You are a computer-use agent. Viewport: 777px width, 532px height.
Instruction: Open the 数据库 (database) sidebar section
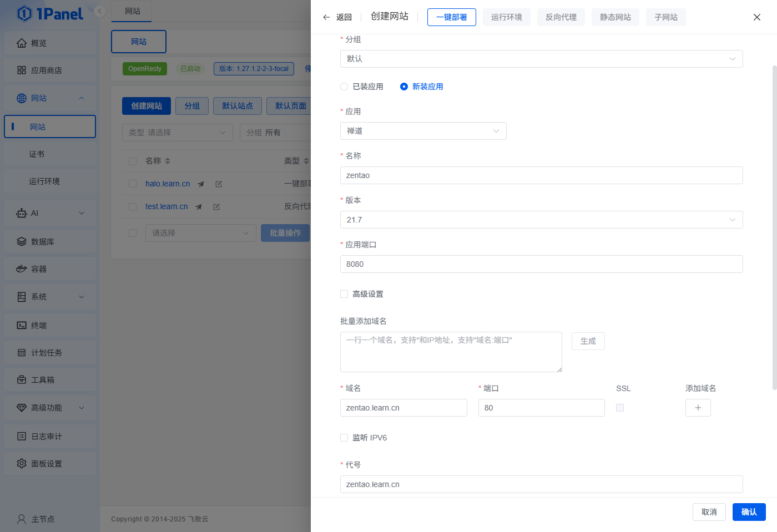point(22,241)
